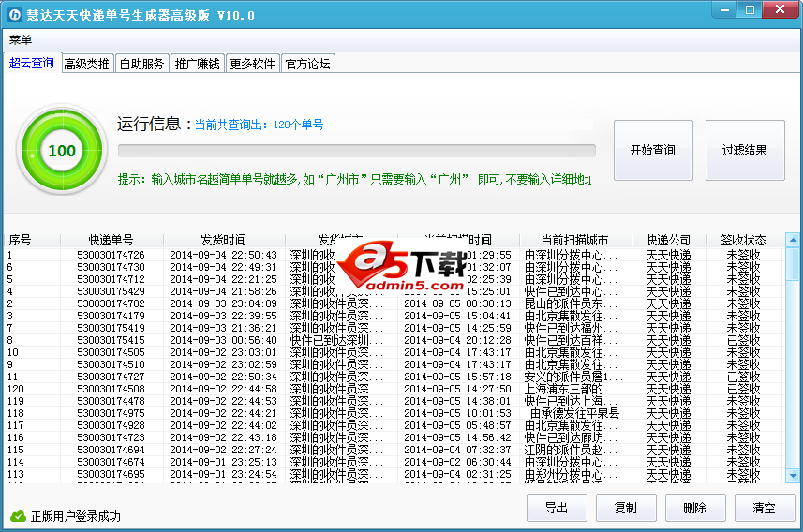Click the table vertical scrollbar thumb
The image size is (803, 532).
point(793,264)
